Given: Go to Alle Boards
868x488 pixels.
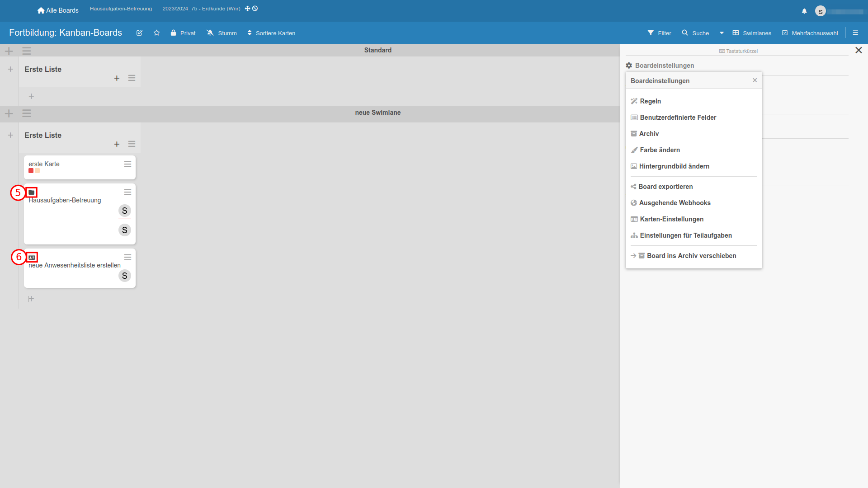Looking at the screenshot, I should pos(58,10).
